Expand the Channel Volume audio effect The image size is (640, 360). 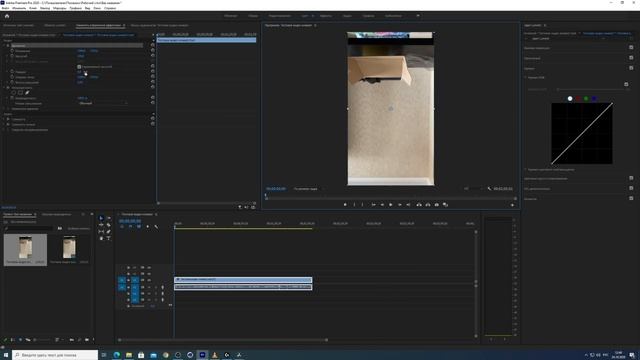click(4, 124)
